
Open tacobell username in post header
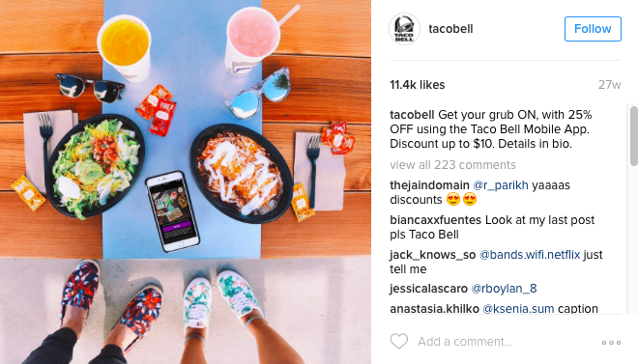(450, 29)
